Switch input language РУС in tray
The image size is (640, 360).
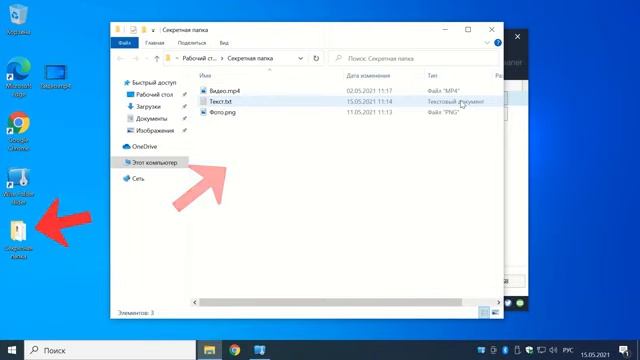[x=568, y=350]
